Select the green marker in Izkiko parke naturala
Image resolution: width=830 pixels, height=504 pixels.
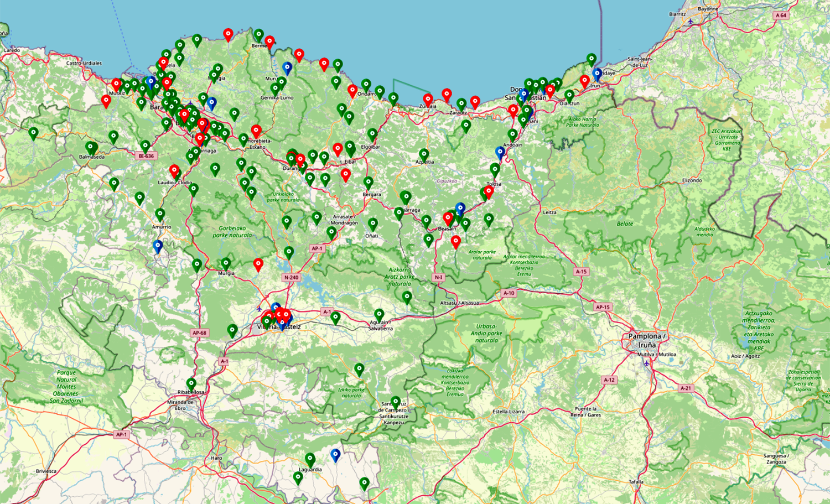[x=359, y=369]
